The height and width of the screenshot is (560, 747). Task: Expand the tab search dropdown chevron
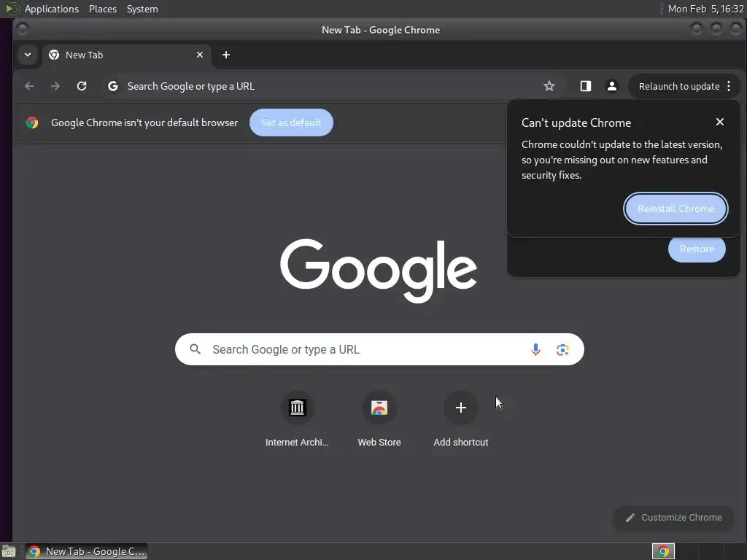coord(28,55)
